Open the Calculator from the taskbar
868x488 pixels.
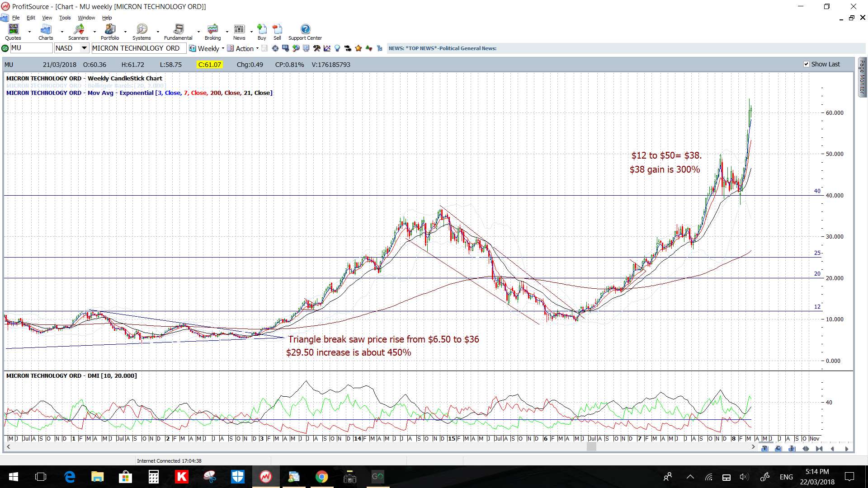(153, 477)
